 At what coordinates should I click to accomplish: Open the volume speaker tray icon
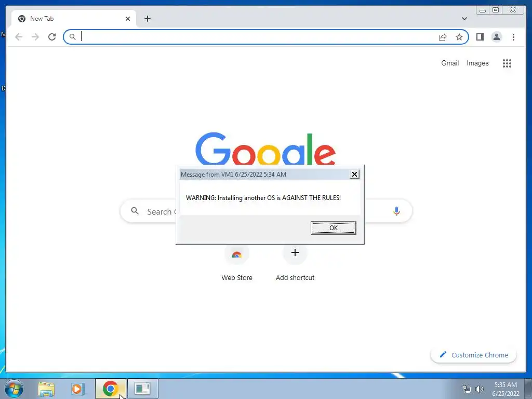pos(479,389)
